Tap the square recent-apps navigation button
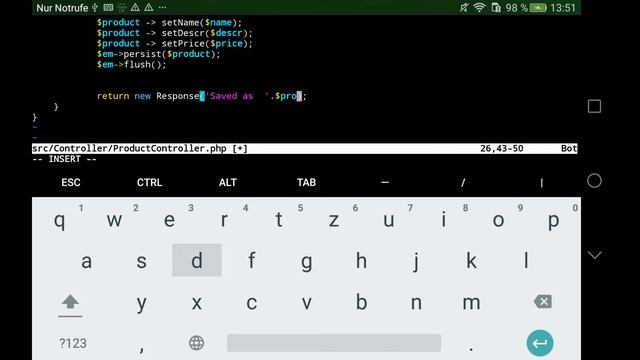 pyautogui.click(x=594, y=107)
